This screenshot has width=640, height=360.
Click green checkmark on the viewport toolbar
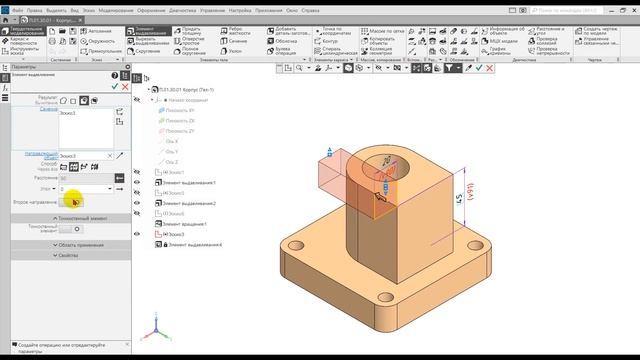tap(479, 68)
